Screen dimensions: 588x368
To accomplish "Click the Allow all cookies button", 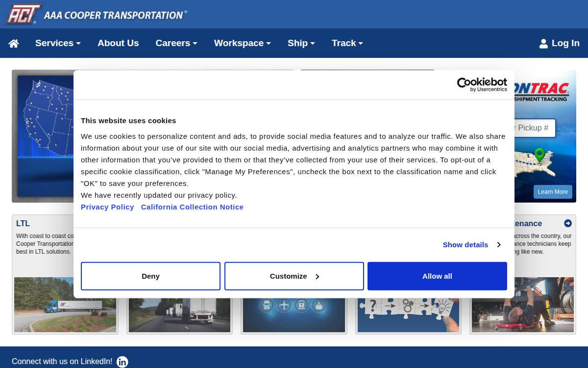I will (x=437, y=276).
